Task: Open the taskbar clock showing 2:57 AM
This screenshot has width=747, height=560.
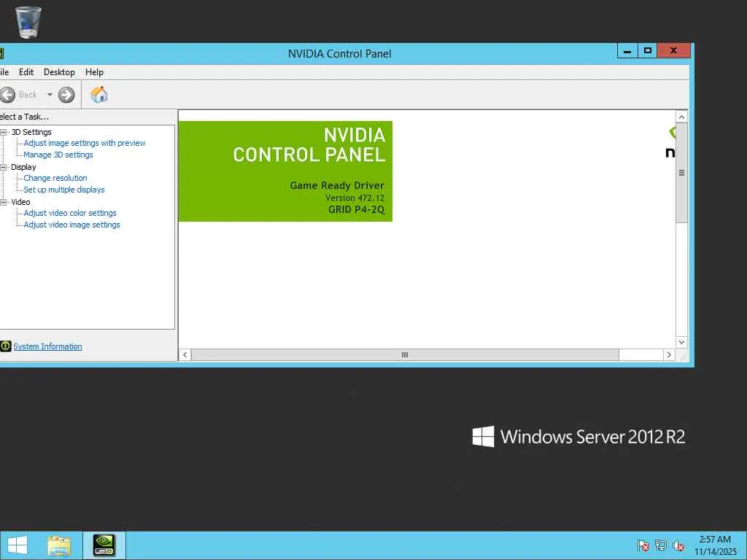Action: coord(715,545)
